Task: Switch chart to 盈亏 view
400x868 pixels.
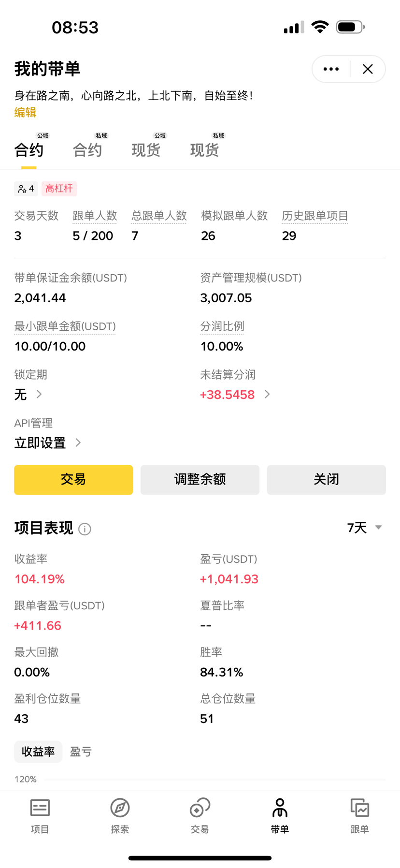Action: tap(81, 751)
